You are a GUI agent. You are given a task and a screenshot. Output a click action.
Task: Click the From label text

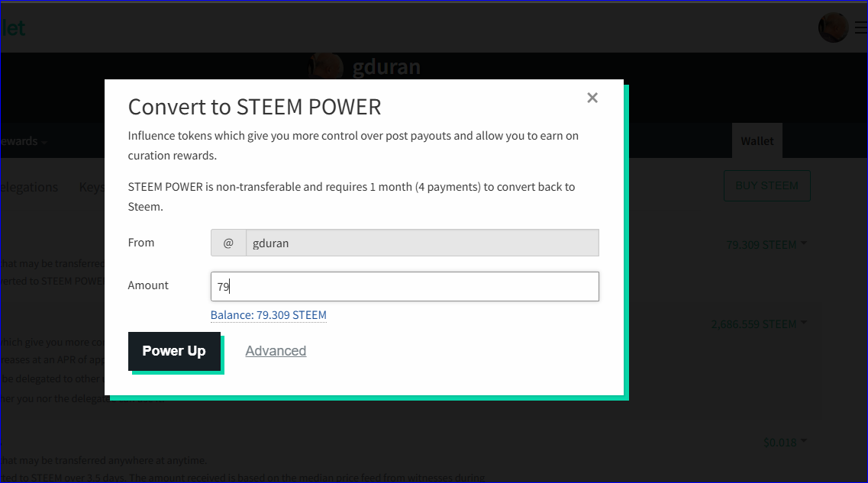coord(141,243)
